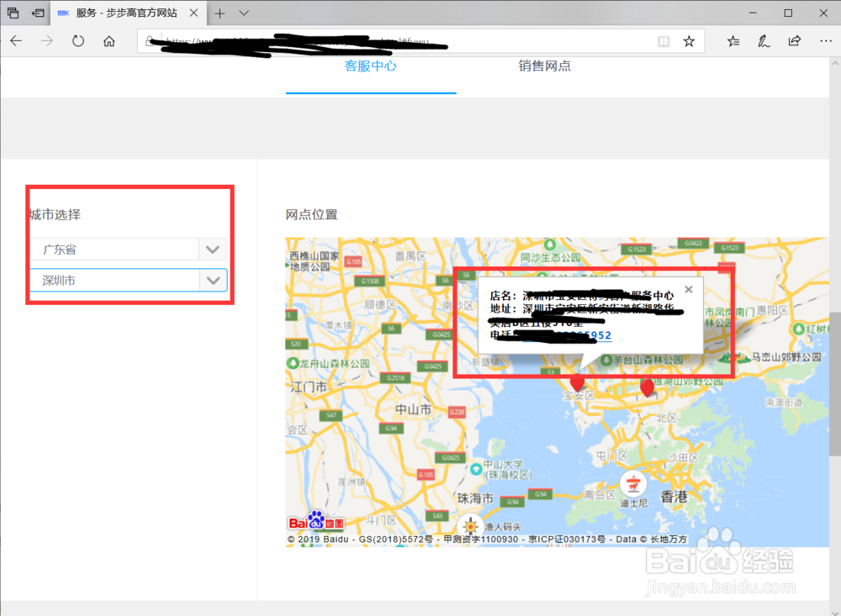This screenshot has width=841, height=616.
Task: Click the 中山市 label on map
Action: tap(413, 409)
